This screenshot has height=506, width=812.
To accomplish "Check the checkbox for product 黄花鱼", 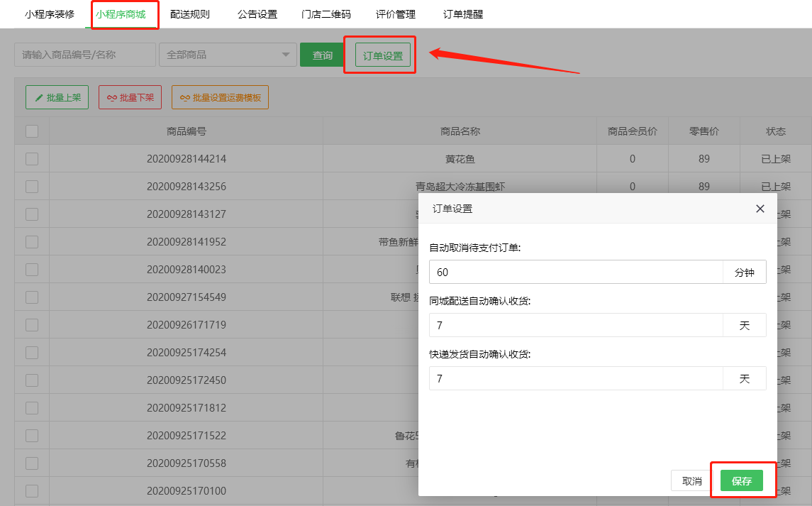I will point(31,159).
